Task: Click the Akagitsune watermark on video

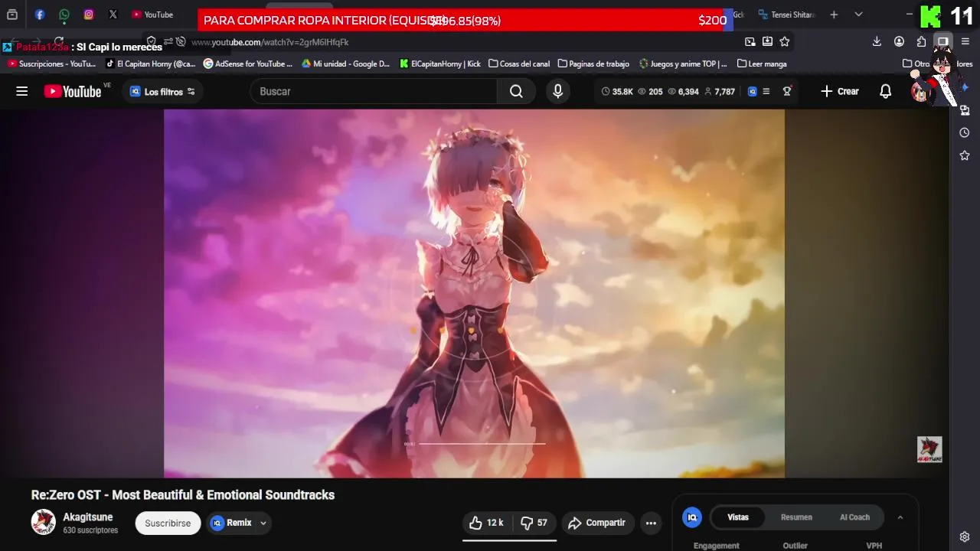Action: (929, 449)
